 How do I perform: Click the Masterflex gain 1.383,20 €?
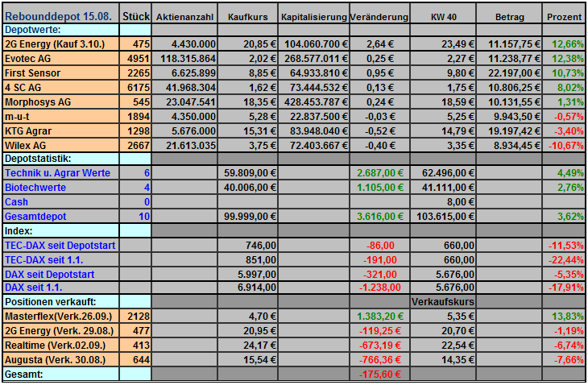pyautogui.click(x=379, y=316)
